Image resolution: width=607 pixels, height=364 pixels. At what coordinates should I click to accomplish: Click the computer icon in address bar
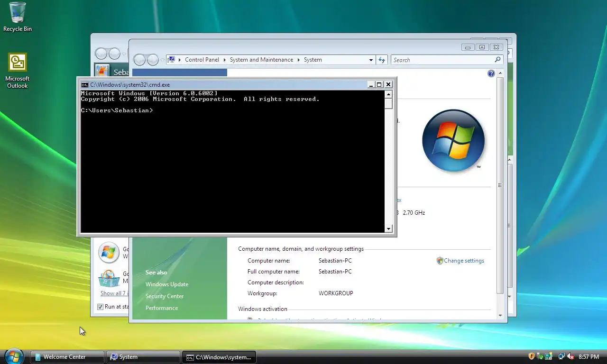pyautogui.click(x=172, y=60)
